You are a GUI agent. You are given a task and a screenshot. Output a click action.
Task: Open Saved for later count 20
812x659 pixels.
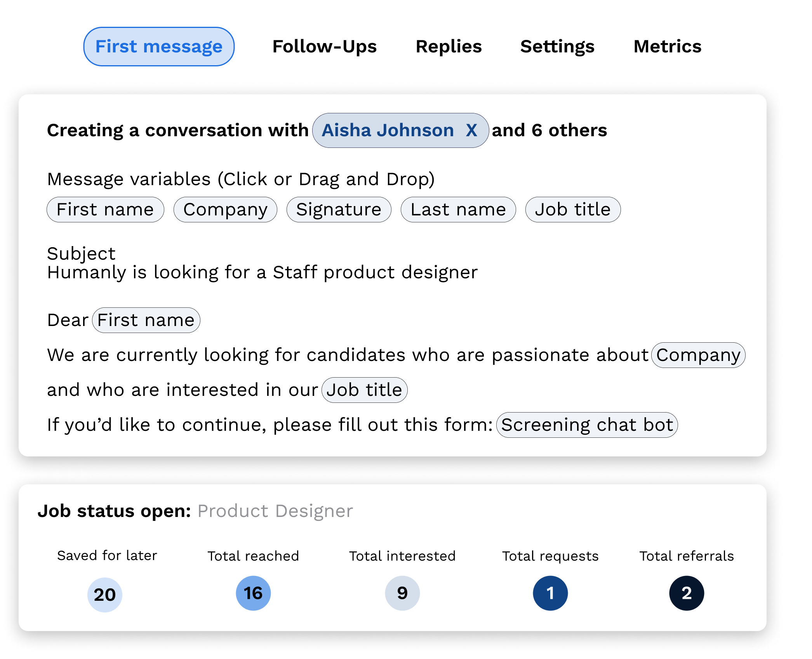tap(105, 595)
